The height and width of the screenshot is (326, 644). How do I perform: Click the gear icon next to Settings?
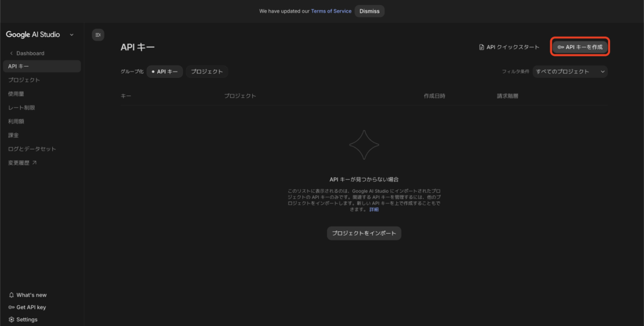tap(11, 320)
